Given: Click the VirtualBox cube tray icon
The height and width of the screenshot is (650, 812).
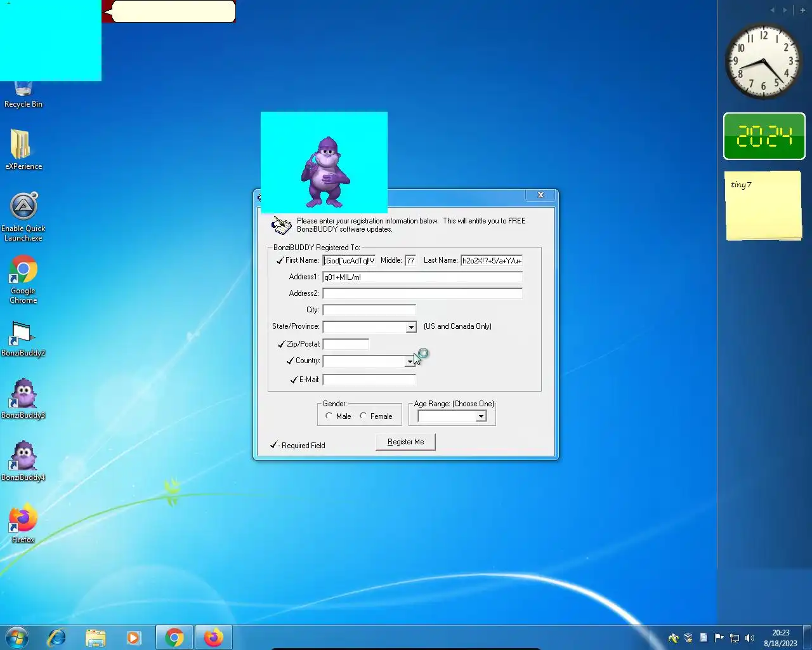Looking at the screenshot, I should pyautogui.click(x=688, y=638).
